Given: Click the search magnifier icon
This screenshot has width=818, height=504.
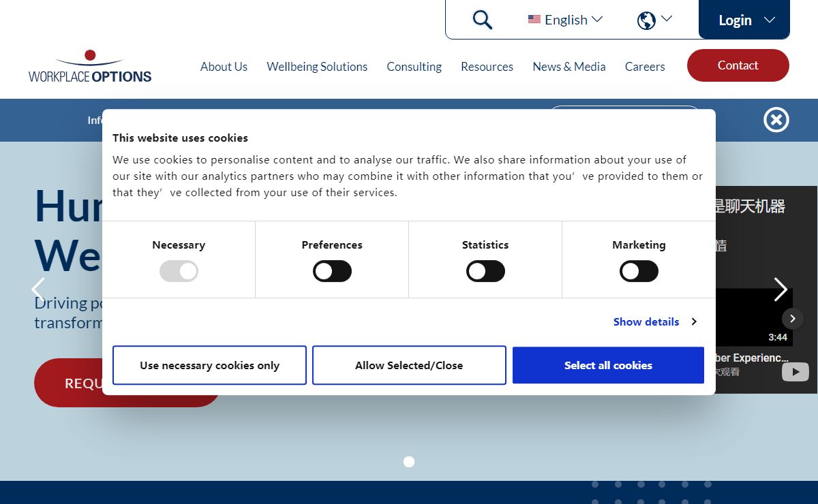Looking at the screenshot, I should 482,20.
